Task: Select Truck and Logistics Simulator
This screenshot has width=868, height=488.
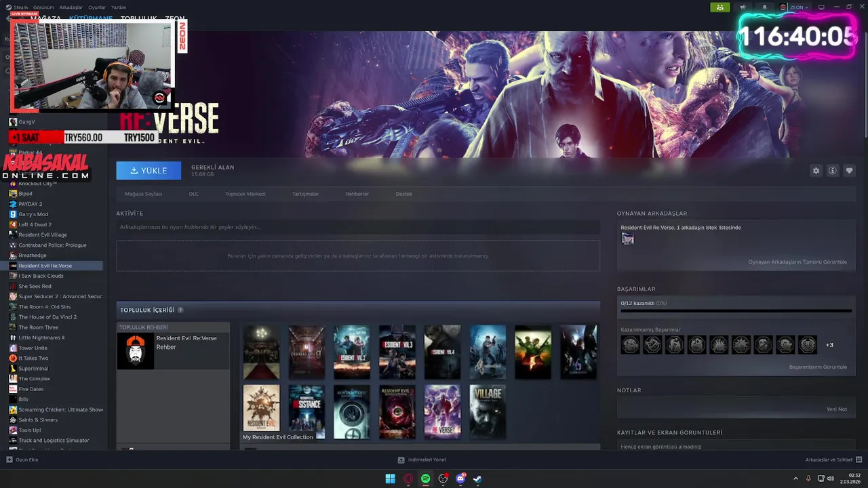Action: coord(56,441)
